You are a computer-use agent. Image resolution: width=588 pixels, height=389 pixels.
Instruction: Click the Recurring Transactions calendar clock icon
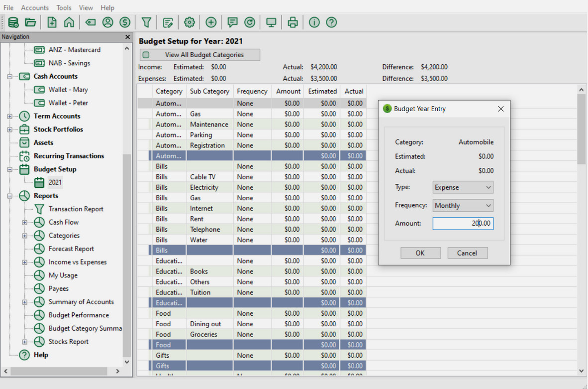pyautogui.click(x=24, y=156)
